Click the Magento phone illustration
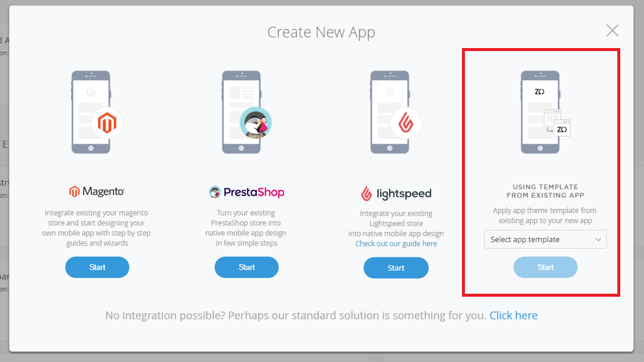This screenshot has height=362, width=644. [x=97, y=112]
